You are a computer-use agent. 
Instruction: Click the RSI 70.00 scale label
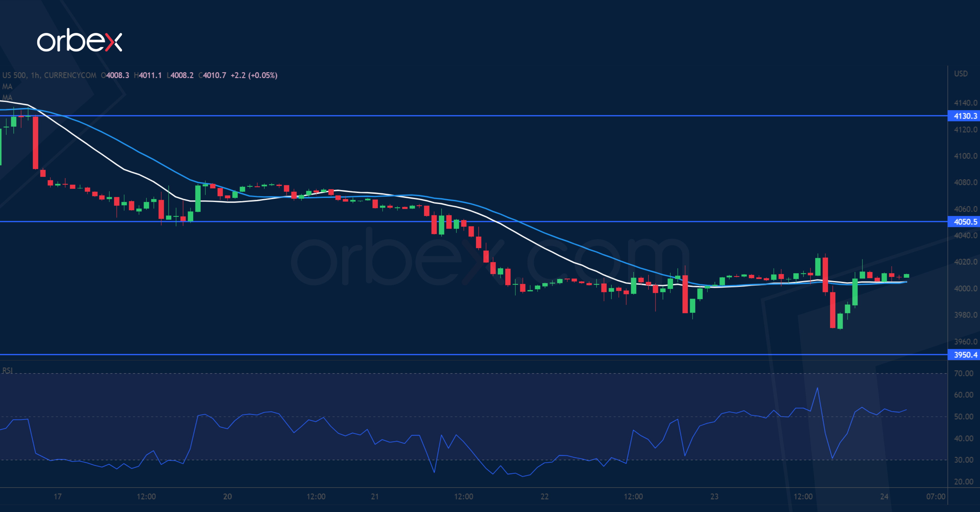(x=964, y=373)
